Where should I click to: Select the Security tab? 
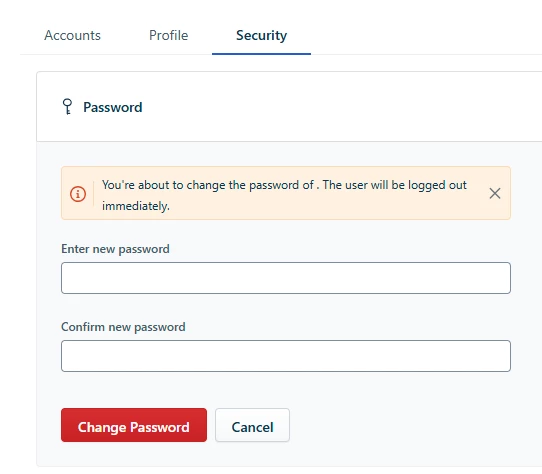click(x=261, y=35)
